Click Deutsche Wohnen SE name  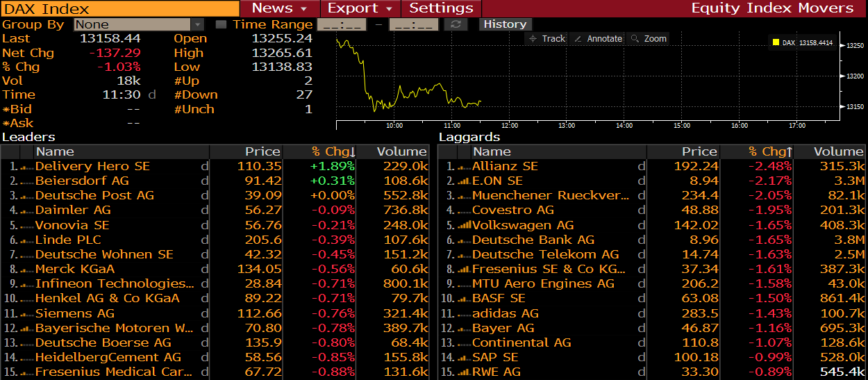coord(104,255)
